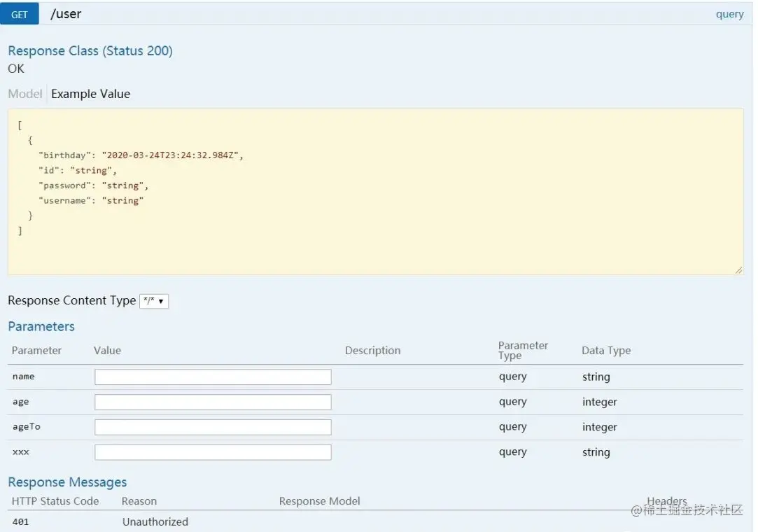Click "query" parameter type in xxx row
Image resolution: width=758 pixels, height=532 pixels.
point(513,452)
